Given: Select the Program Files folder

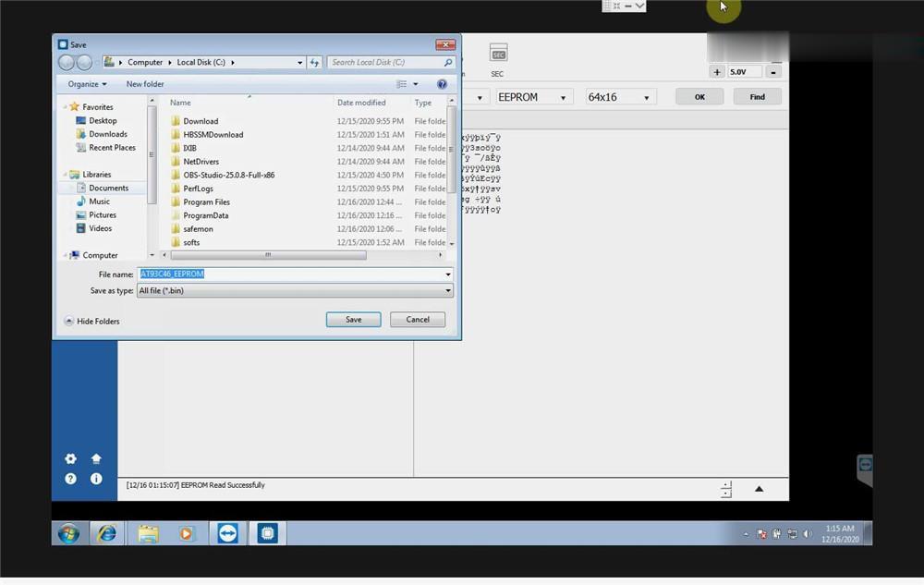Looking at the screenshot, I should coord(206,202).
